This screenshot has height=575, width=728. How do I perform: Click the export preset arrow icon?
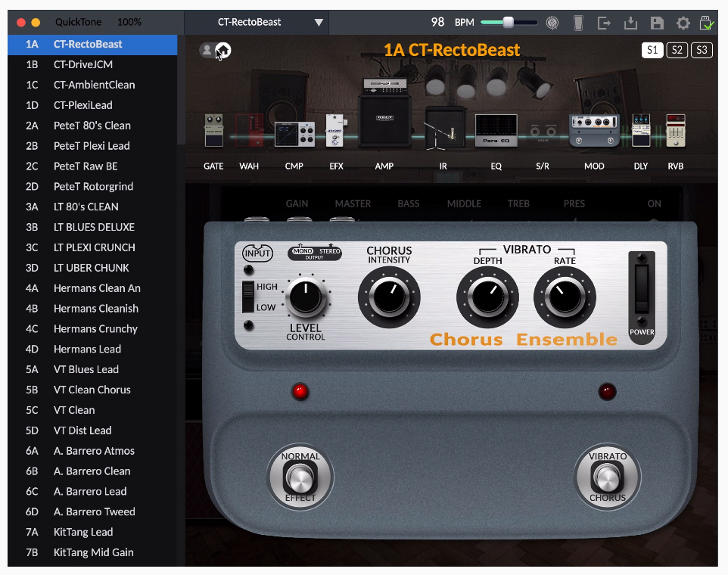click(604, 23)
